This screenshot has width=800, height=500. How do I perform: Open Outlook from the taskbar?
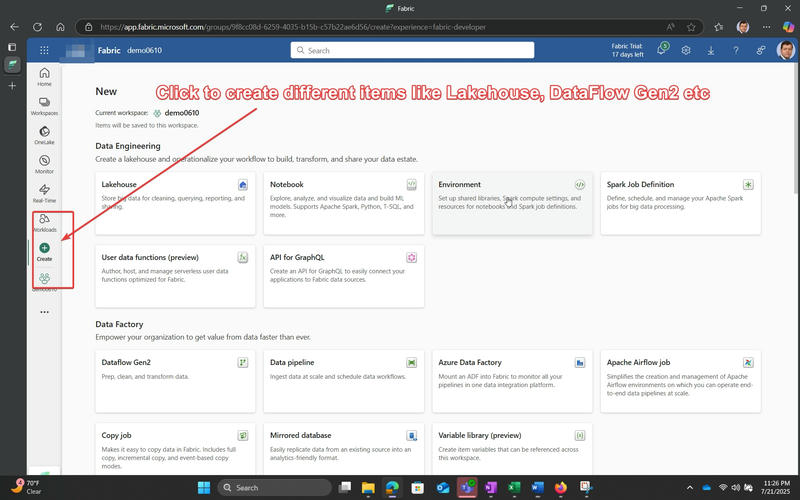(443, 488)
